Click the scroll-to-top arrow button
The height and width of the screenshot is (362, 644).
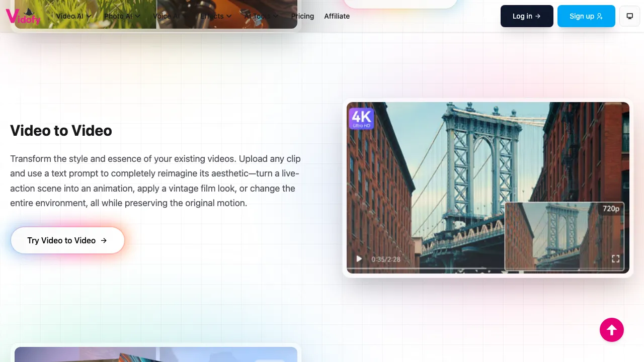tap(612, 330)
